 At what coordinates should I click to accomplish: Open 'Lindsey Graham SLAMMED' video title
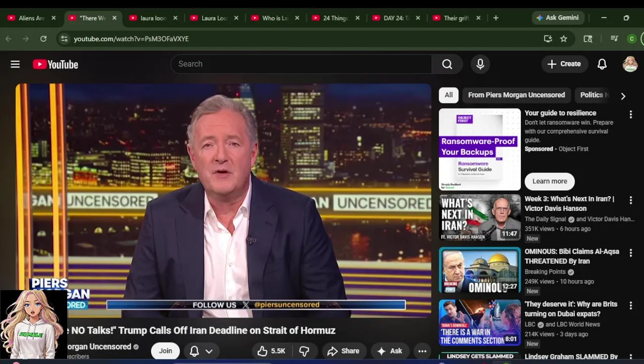click(571, 356)
